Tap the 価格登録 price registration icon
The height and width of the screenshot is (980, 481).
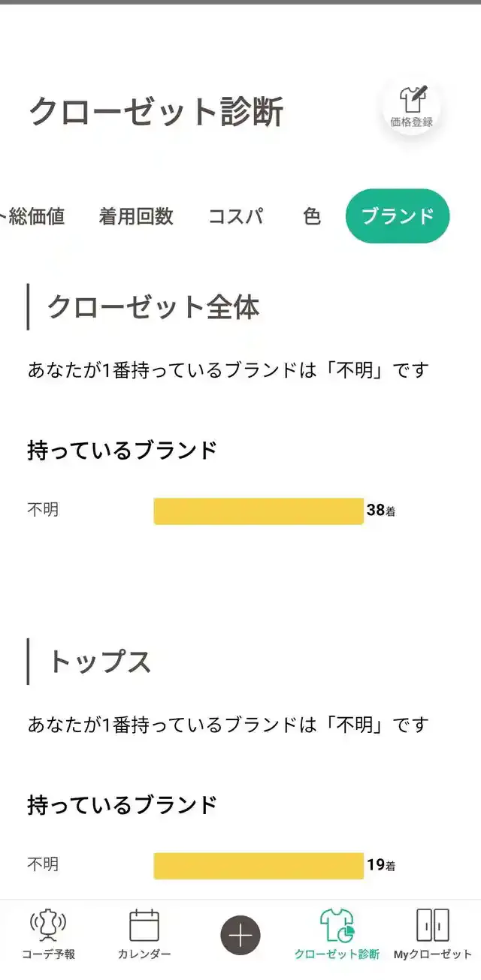(x=412, y=107)
